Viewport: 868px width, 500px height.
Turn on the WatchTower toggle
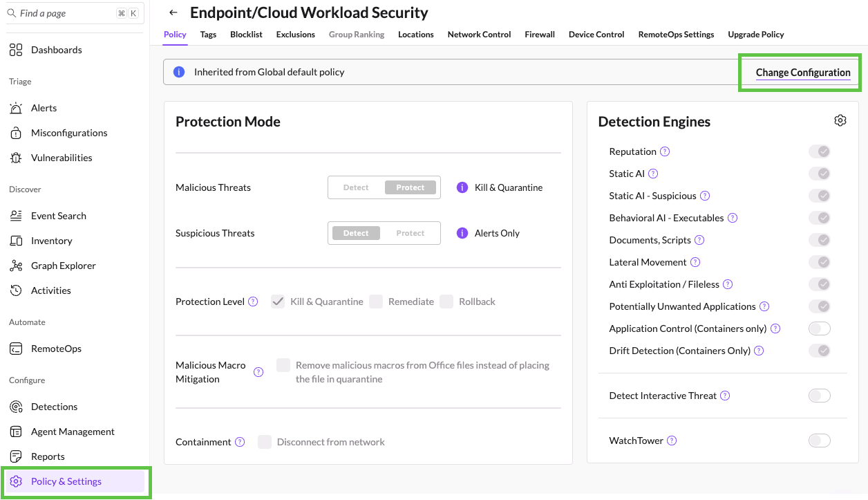coord(820,440)
